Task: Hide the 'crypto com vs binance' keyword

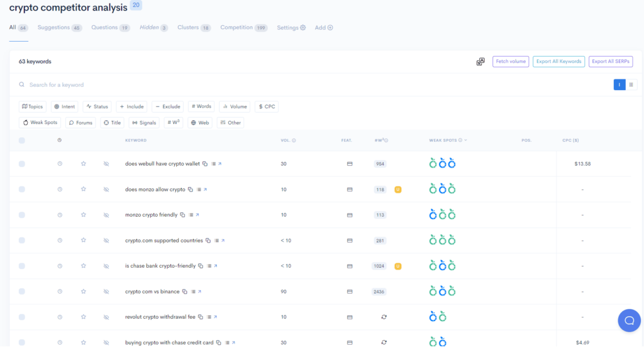Action: click(106, 292)
